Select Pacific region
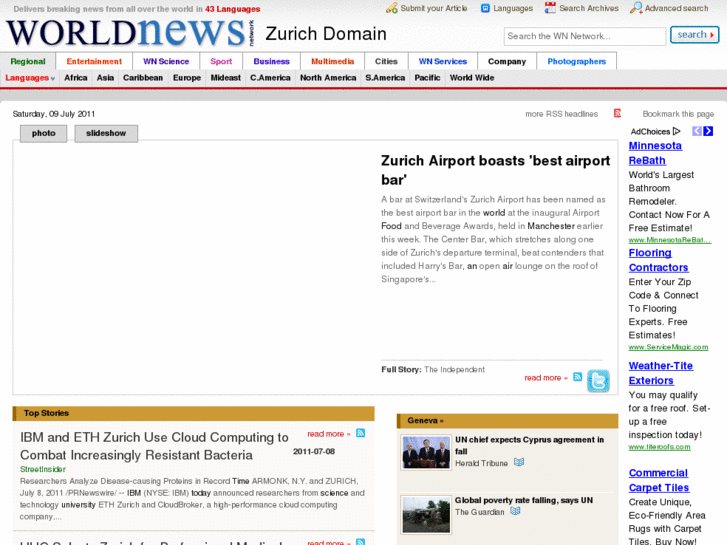The width and height of the screenshot is (727, 545). click(427, 78)
